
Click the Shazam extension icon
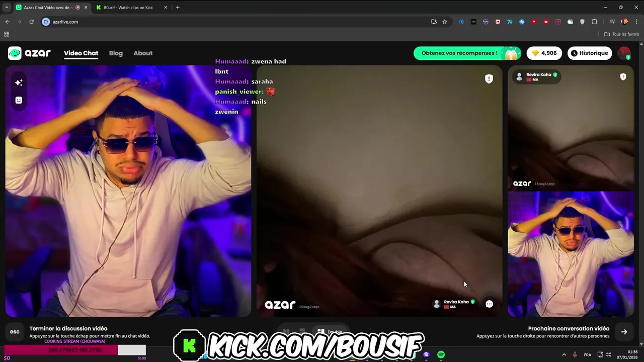pos(522,22)
